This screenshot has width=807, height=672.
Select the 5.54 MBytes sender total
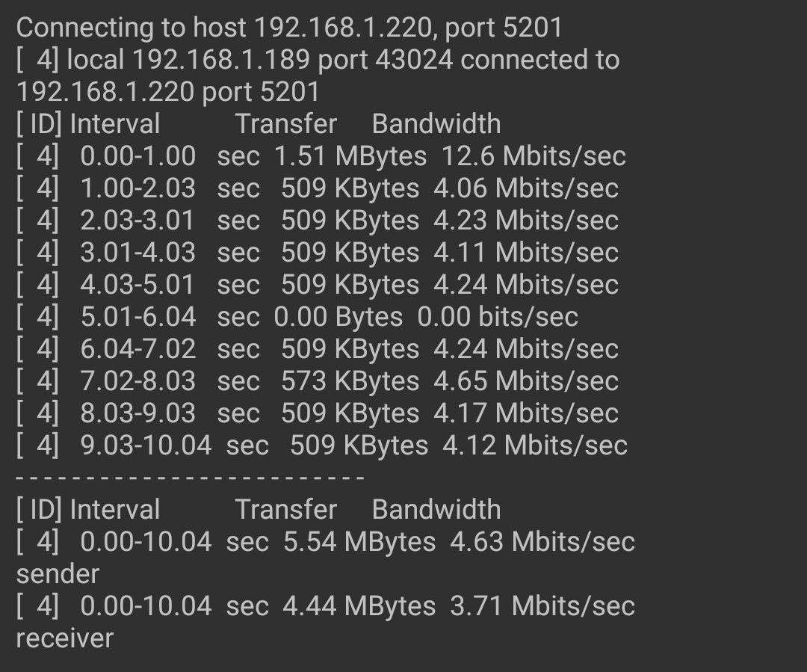(x=359, y=542)
